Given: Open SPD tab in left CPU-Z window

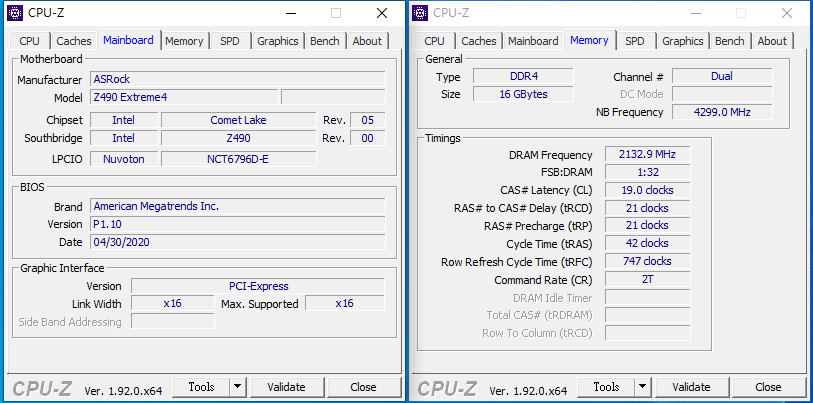Looking at the screenshot, I should pyautogui.click(x=230, y=41).
